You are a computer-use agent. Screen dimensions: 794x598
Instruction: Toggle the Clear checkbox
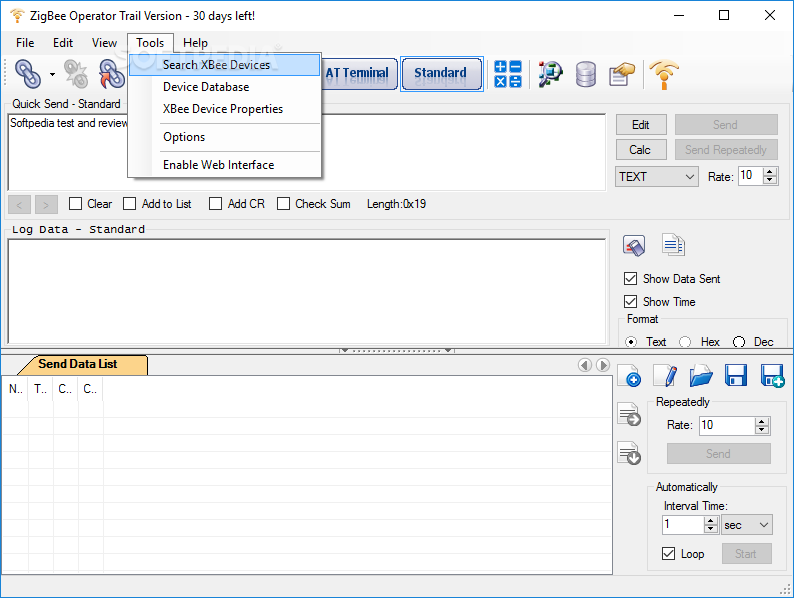(75, 204)
